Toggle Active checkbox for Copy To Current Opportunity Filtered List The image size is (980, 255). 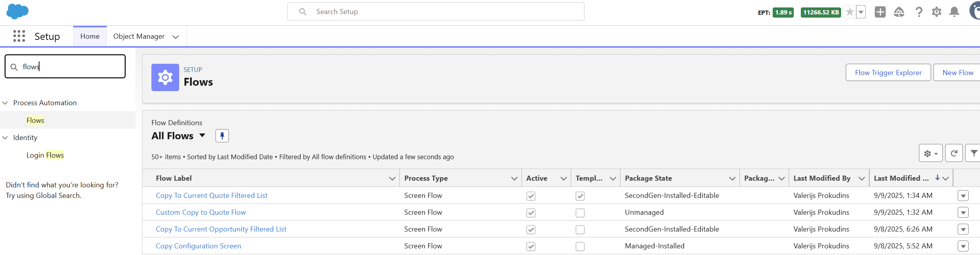click(531, 230)
